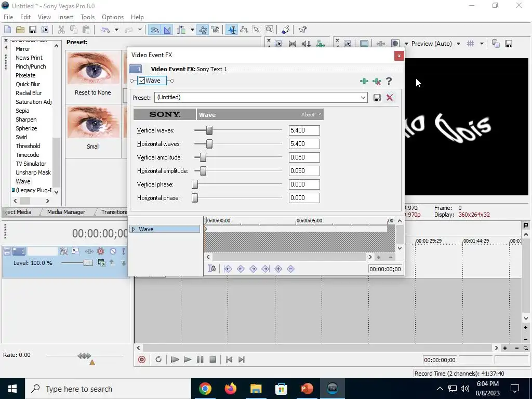Click Save Snapshot icon in preview toolbar
532x399 pixels.
(x=508, y=44)
